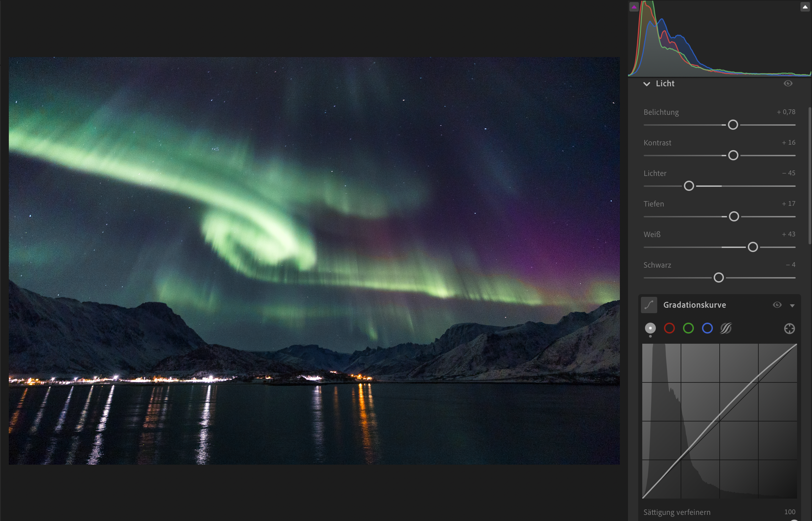
Task: Switch to the parametric curve mode icon
Action: tap(726, 328)
